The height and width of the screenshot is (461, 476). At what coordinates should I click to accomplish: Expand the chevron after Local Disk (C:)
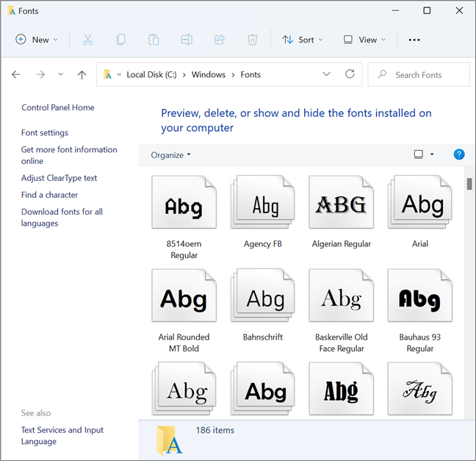184,75
